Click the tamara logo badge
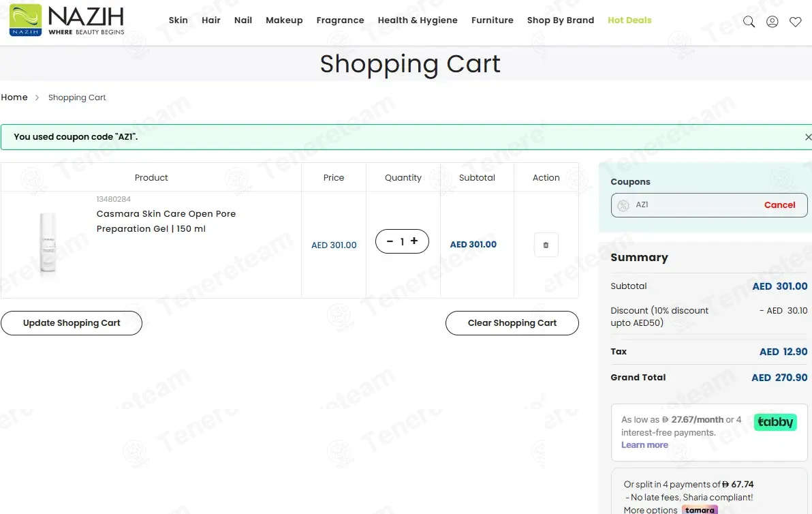812x514 pixels. [x=700, y=511]
